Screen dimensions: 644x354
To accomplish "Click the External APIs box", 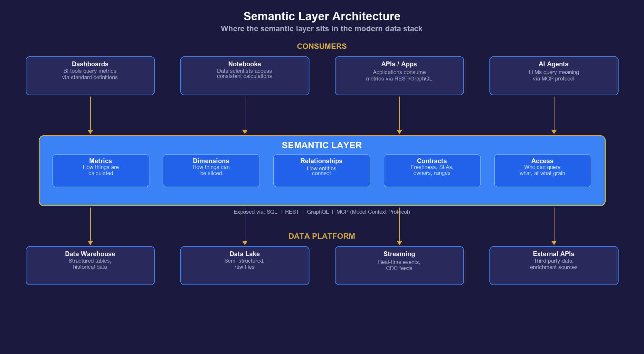I will [x=554, y=265].
